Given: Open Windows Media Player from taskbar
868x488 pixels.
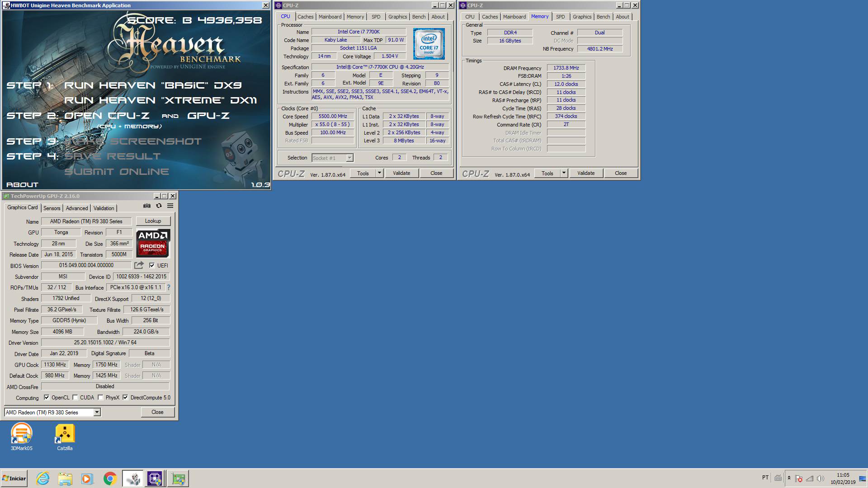Looking at the screenshot, I should [x=87, y=479].
